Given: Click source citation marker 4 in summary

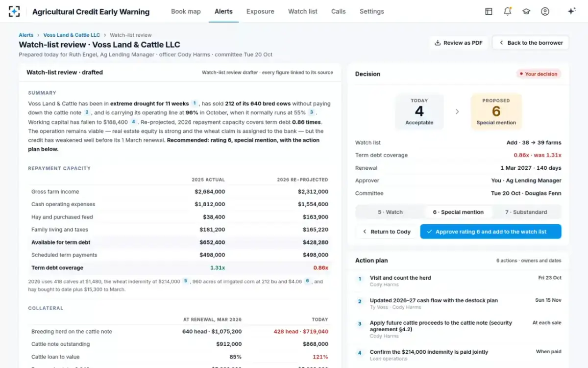Looking at the screenshot, I should coord(133,122).
